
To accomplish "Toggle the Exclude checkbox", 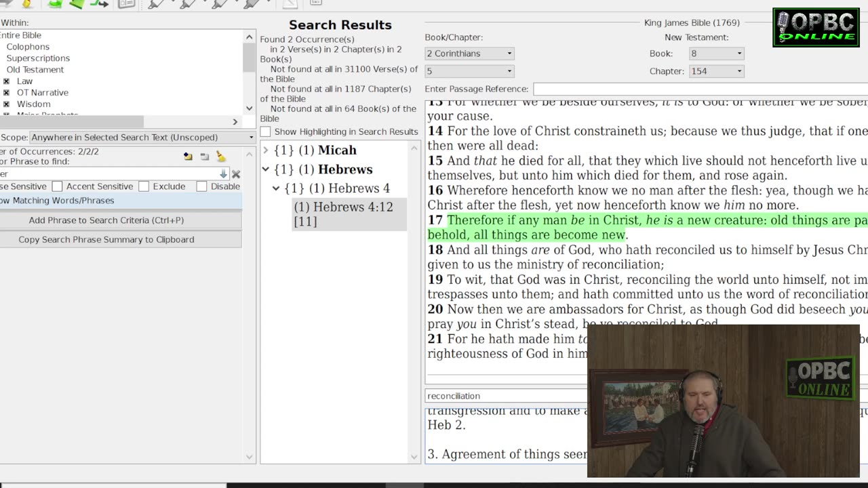I will click(x=144, y=186).
